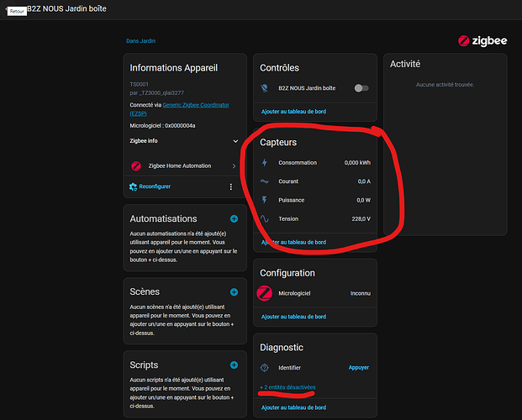Toggle the B2Z NOUS Jardin boîte switch
522x420 pixels.
pos(362,87)
